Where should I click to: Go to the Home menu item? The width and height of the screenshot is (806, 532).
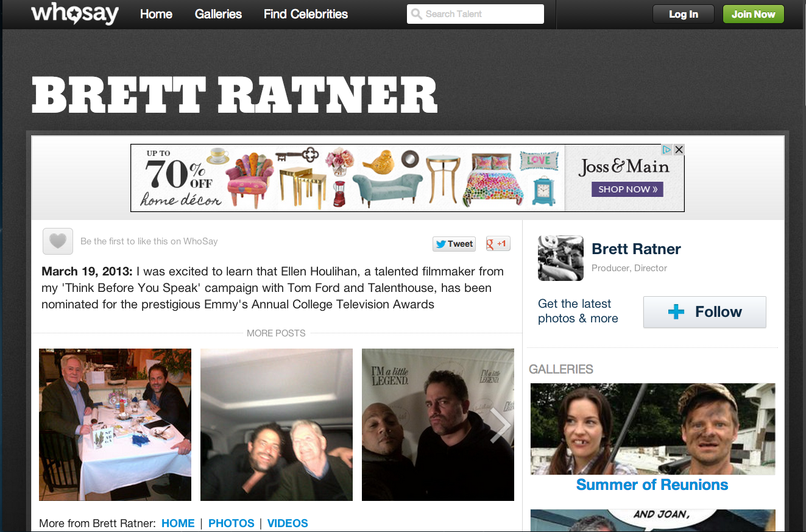click(156, 14)
